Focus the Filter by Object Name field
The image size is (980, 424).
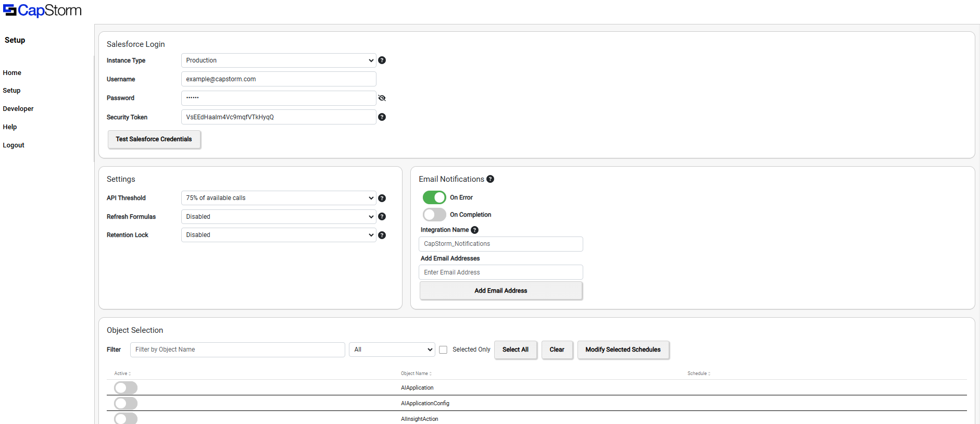(x=237, y=350)
